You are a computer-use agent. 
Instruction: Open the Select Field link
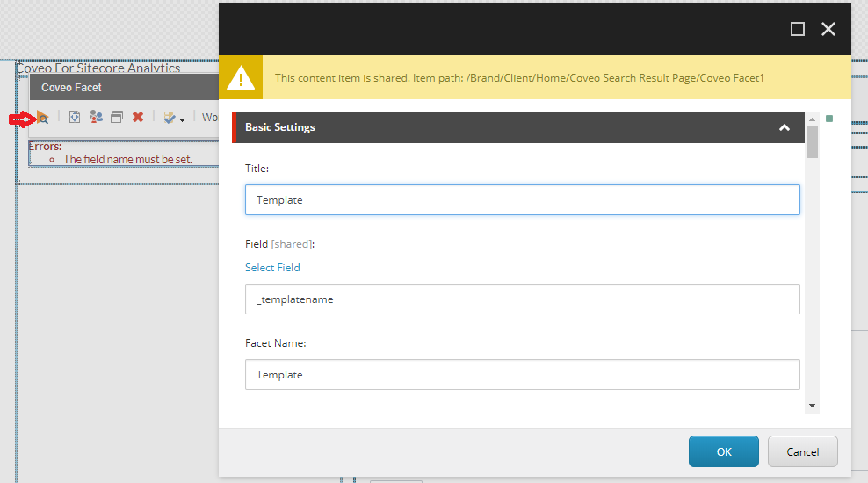pos(272,268)
